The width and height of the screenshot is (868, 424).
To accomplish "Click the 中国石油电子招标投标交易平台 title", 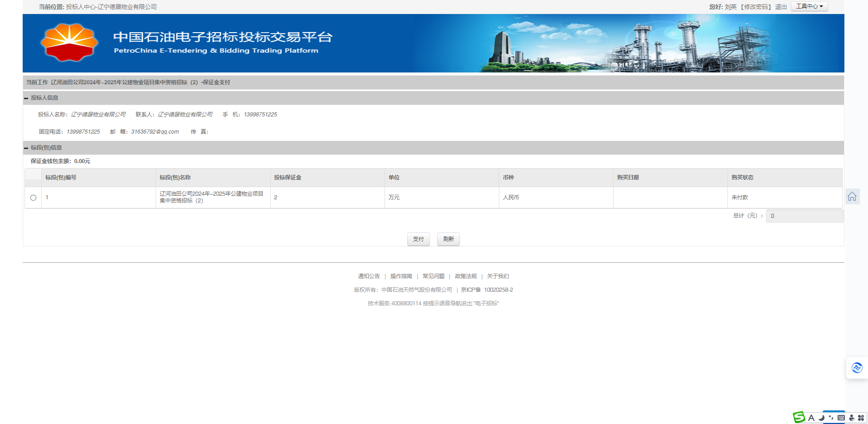I will pyautogui.click(x=223, y=37).
